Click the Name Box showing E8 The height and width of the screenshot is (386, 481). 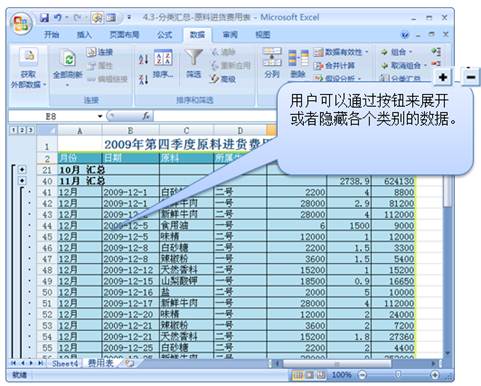coord(52,116)
